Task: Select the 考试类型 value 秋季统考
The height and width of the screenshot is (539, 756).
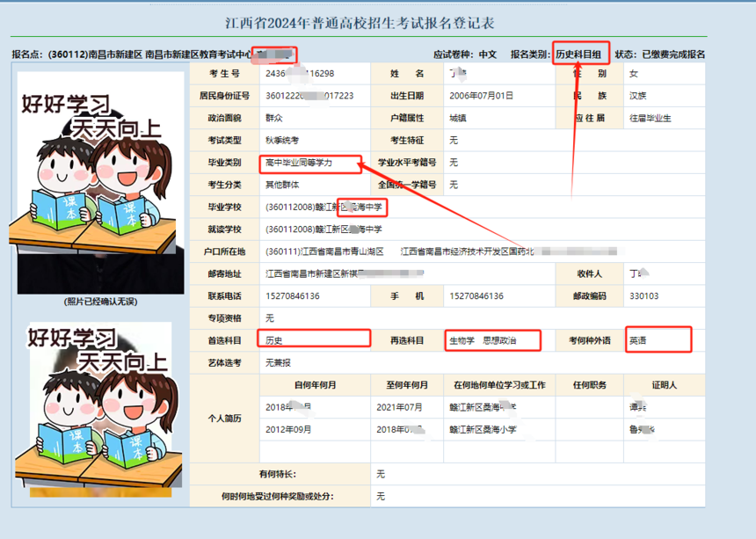Action: tap(282, 141)
